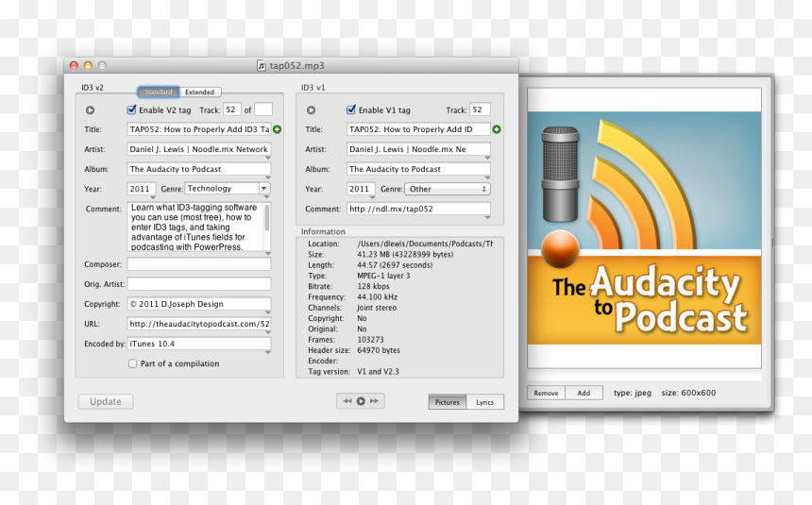
Task: Click the V2 Title field
Action: pos(199,129)
